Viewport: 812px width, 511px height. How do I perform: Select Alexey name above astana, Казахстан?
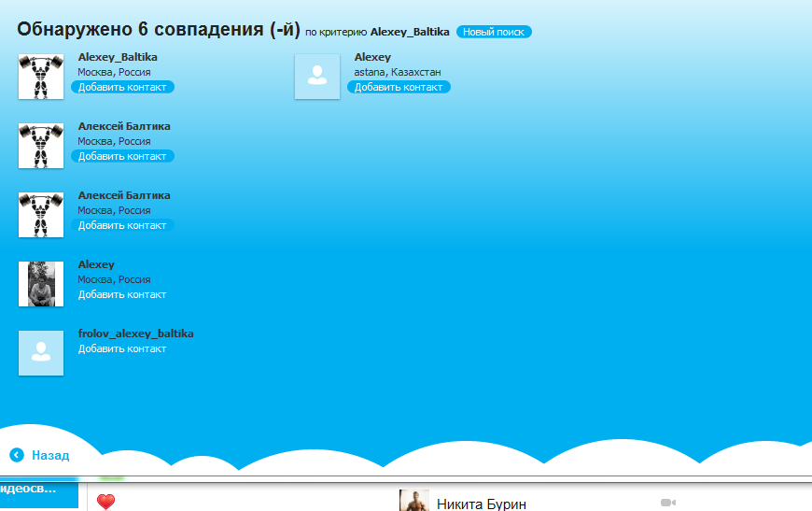(x=372, y=57)
